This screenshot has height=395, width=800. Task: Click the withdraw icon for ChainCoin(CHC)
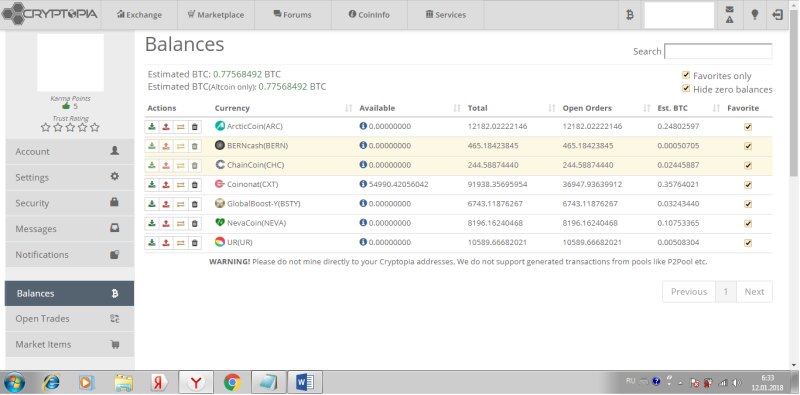click(x=166, y=165)
